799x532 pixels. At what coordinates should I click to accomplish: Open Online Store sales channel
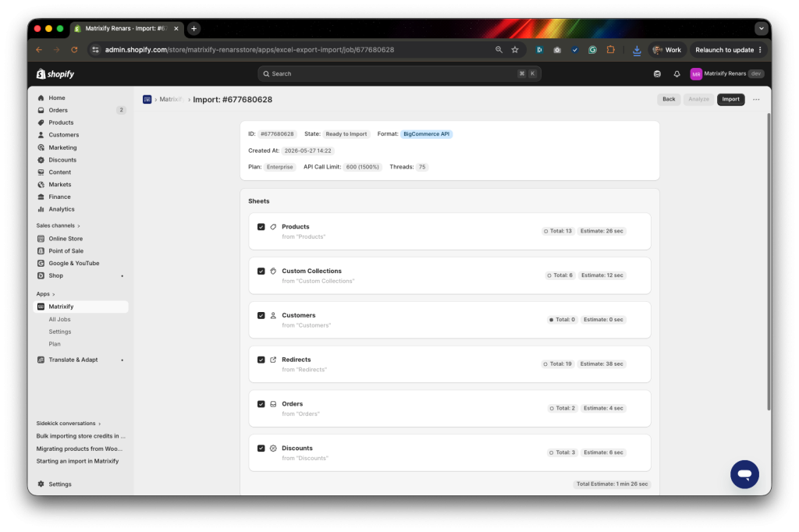pos(81,239)
